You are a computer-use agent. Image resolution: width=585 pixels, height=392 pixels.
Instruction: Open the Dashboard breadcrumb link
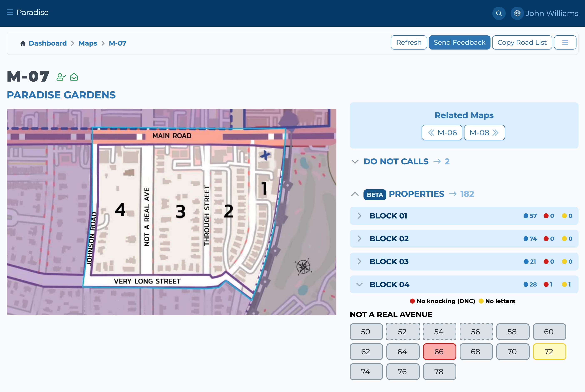point(47,43)
